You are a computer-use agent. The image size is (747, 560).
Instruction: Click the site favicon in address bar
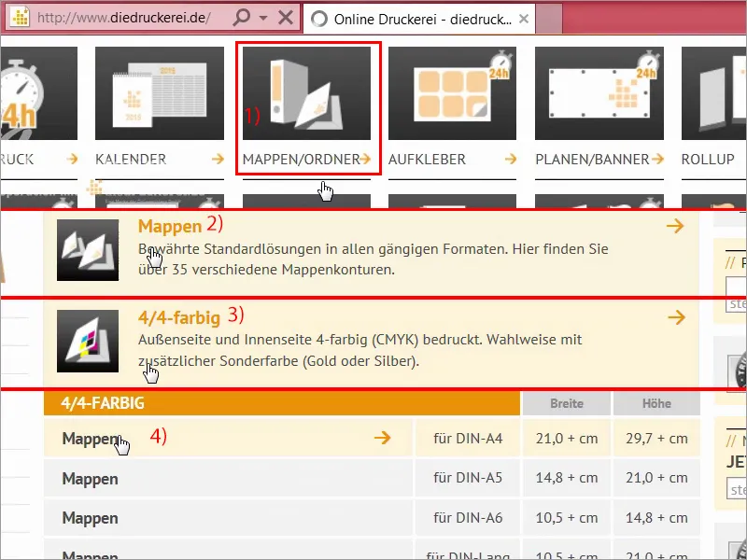tap(20, 18)
